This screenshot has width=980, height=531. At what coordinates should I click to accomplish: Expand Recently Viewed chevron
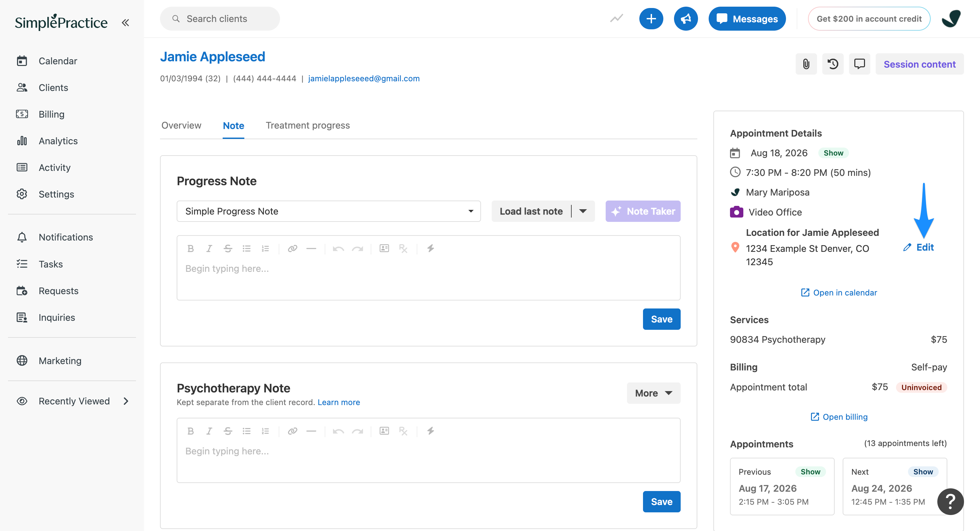click(x=126, y=401)
